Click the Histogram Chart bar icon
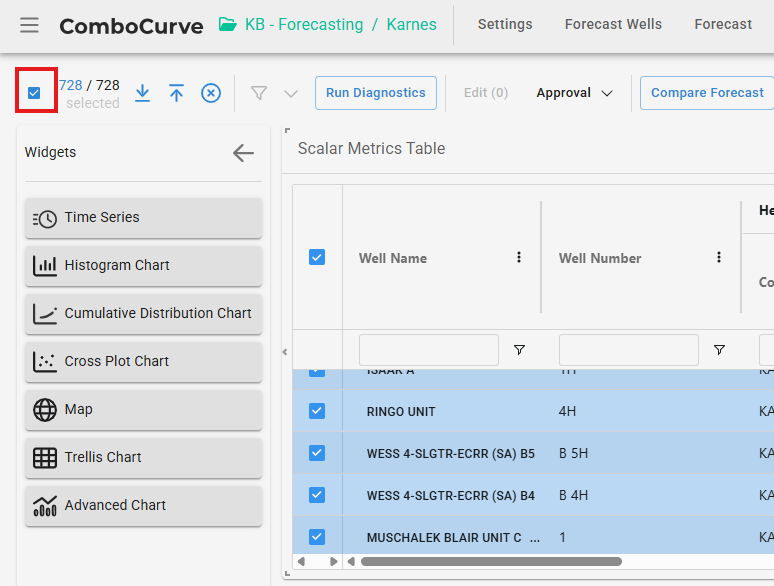The image size is (774, 586). pyautogui.click(x=45, y=266)
